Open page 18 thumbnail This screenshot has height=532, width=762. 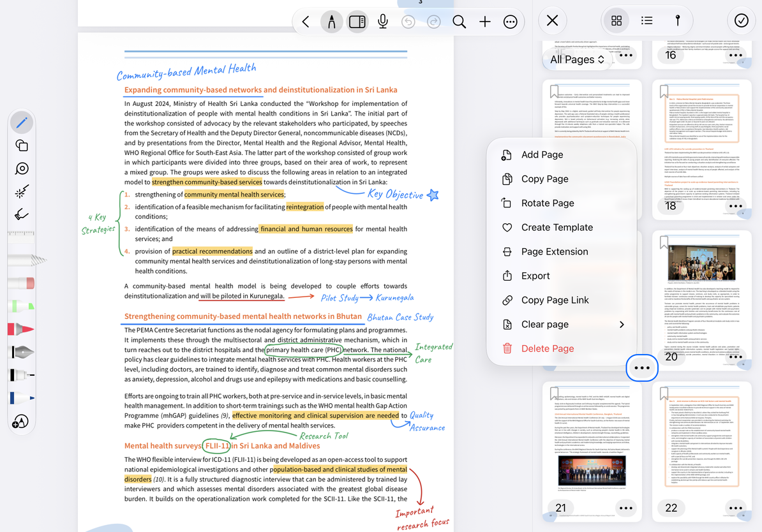(702, 149)
